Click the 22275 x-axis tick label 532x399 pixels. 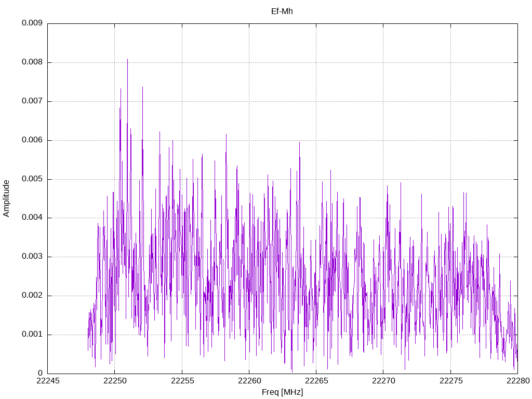450,381
